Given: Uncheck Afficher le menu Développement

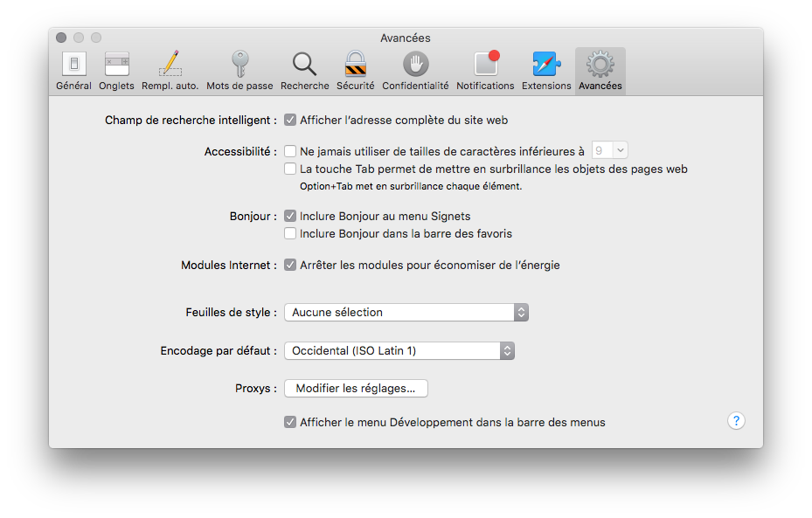Looking at the screenshot, I should pyautogui.click(x=290, y=422).
